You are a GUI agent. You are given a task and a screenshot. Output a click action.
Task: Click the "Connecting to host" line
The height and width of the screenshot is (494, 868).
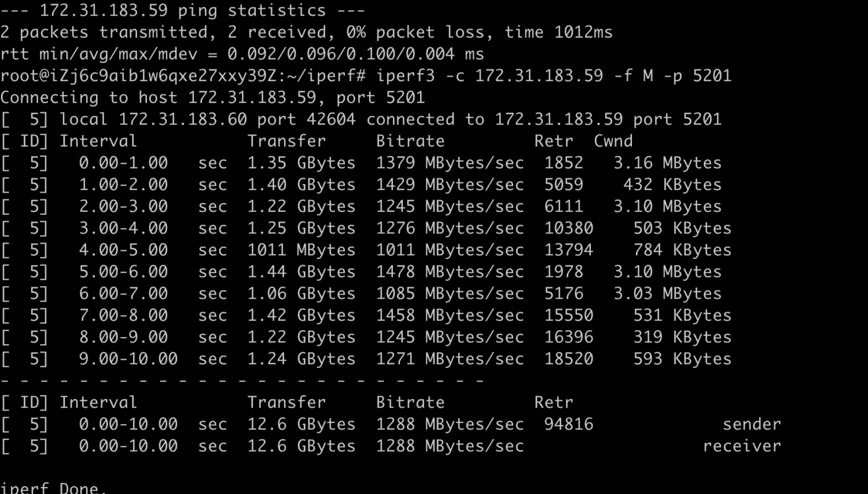point(212,97)
